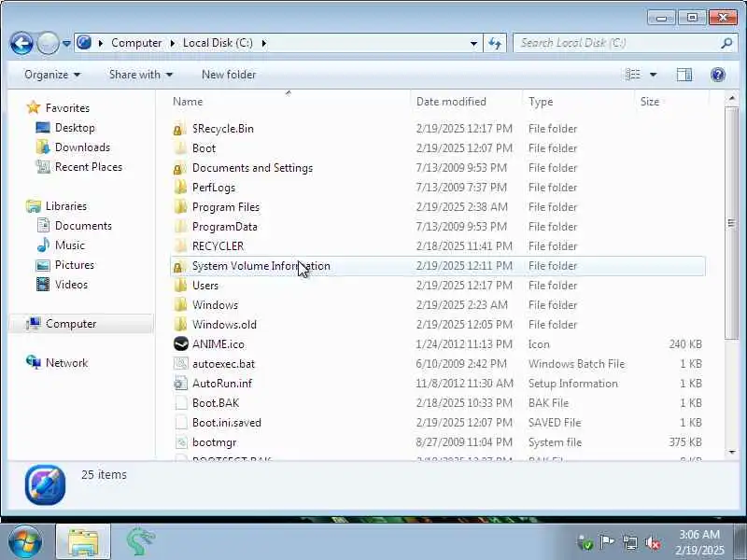Screen dimensions: 747x560
Task: Select the AutoRun.inf file icon
Action: click(181, 383)
